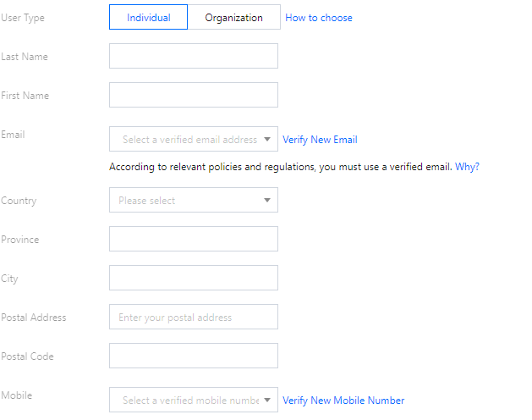The height and width of the screenshot is (420, 532).
Task: Focus the Last Name input field
Action: (x=194, y=56)
